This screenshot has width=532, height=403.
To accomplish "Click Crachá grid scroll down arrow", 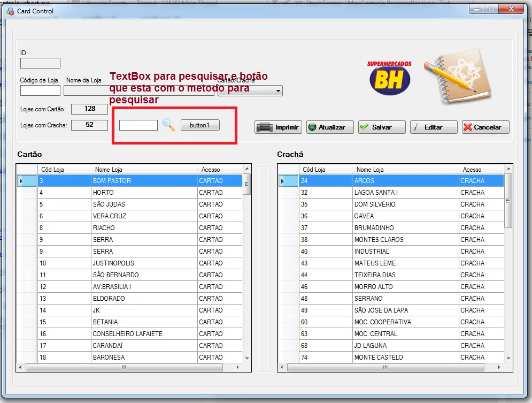I will click(x=508, y=358).
